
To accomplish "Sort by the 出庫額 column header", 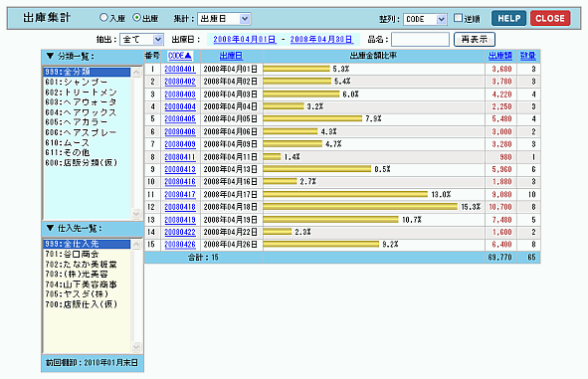I will pyautogui.click(x=499, y=56).
